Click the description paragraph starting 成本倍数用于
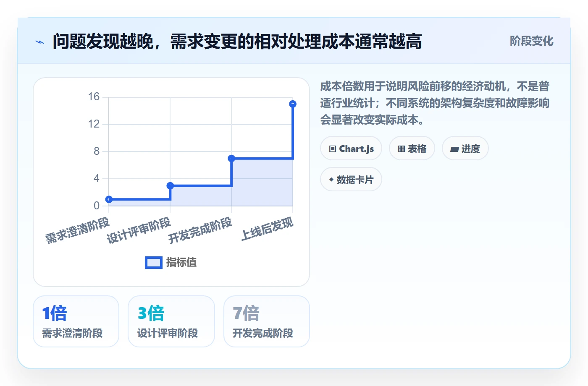The image size is (588, 386). 435,103
